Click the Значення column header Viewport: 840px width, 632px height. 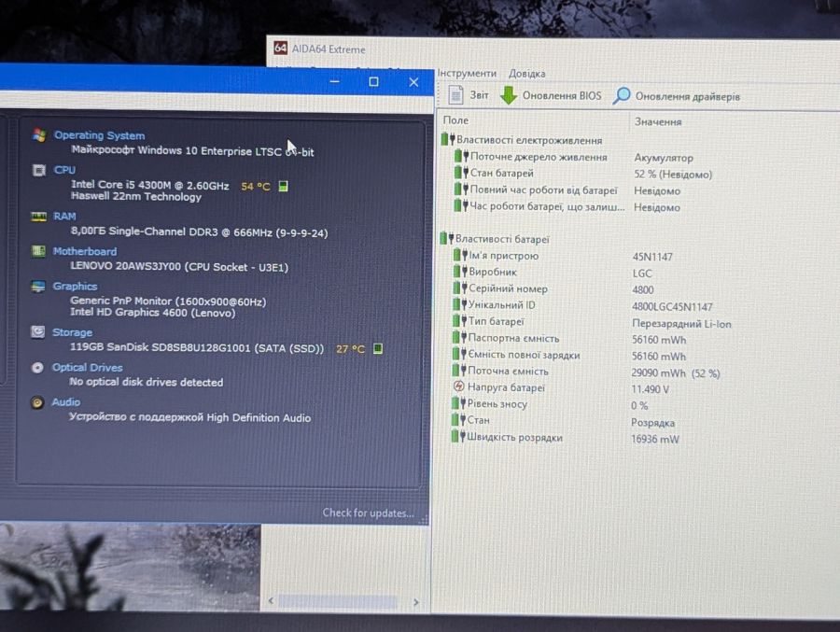click(x=658, y=121)
